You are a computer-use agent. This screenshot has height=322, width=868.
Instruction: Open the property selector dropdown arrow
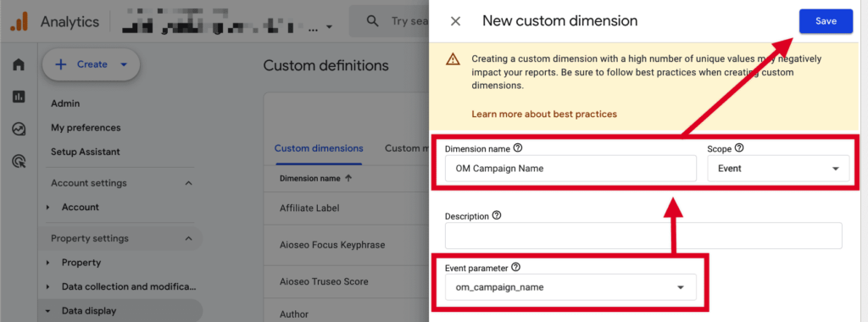(330, 26)
